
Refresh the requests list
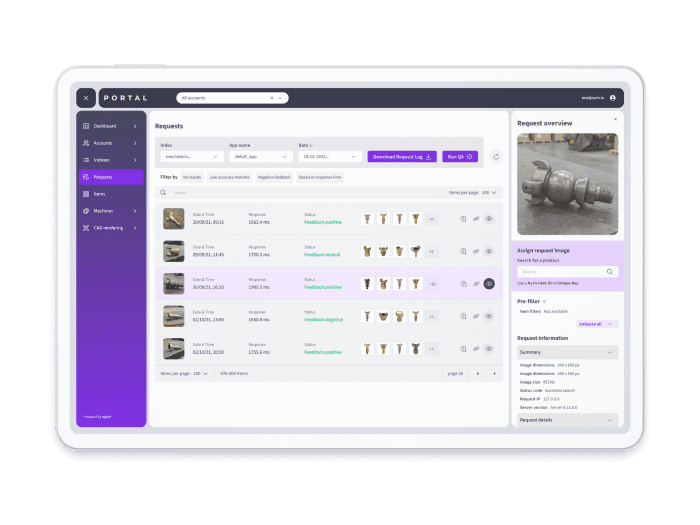click(496, 157)
